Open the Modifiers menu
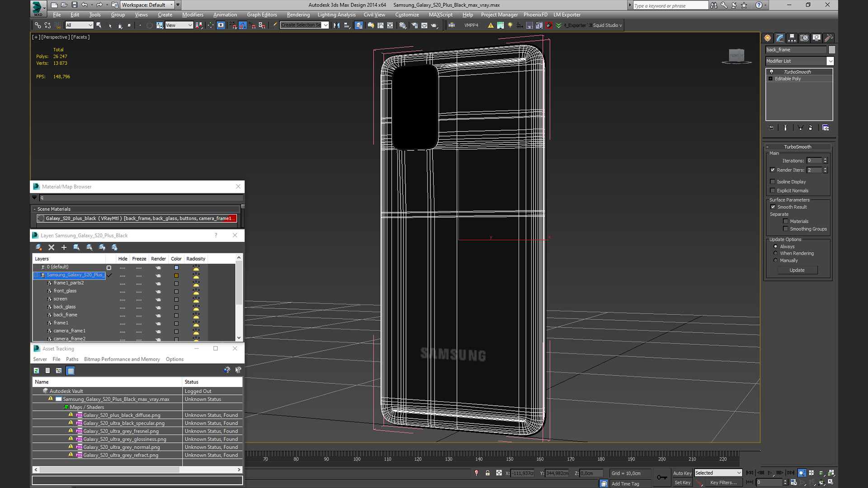 [193, 15]
